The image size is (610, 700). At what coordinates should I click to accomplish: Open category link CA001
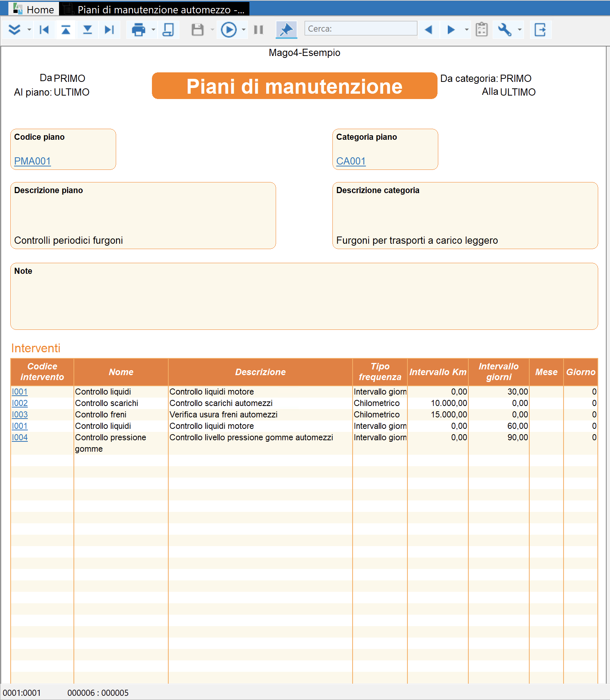coord(351,161)
